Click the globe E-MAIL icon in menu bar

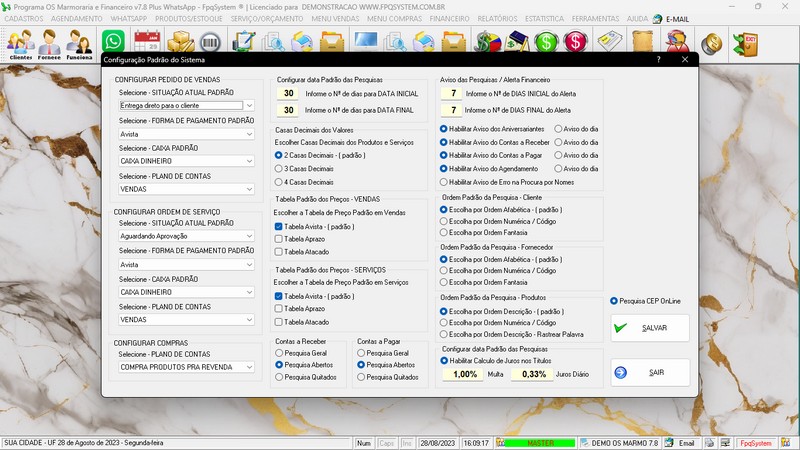(658, 19)
